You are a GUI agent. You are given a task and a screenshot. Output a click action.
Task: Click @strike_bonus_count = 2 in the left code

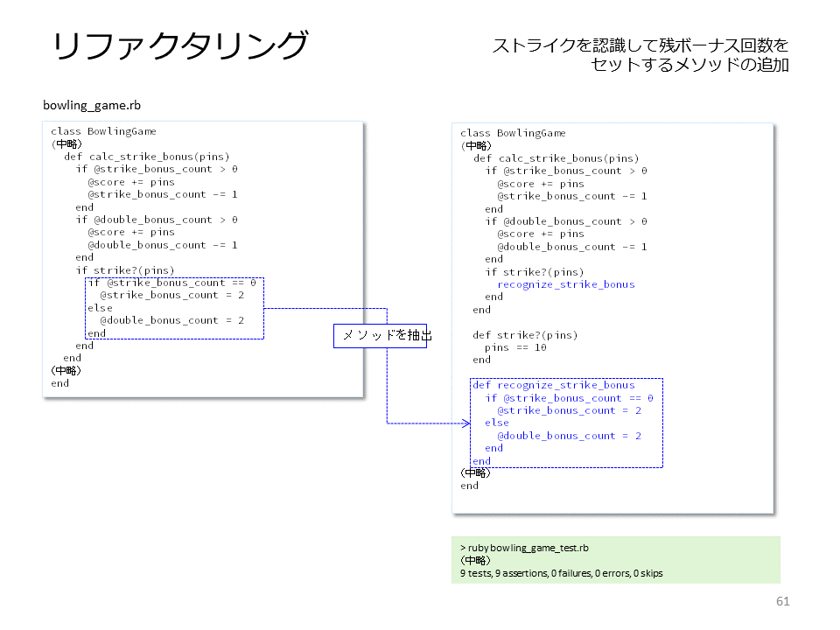pos(172,295)
